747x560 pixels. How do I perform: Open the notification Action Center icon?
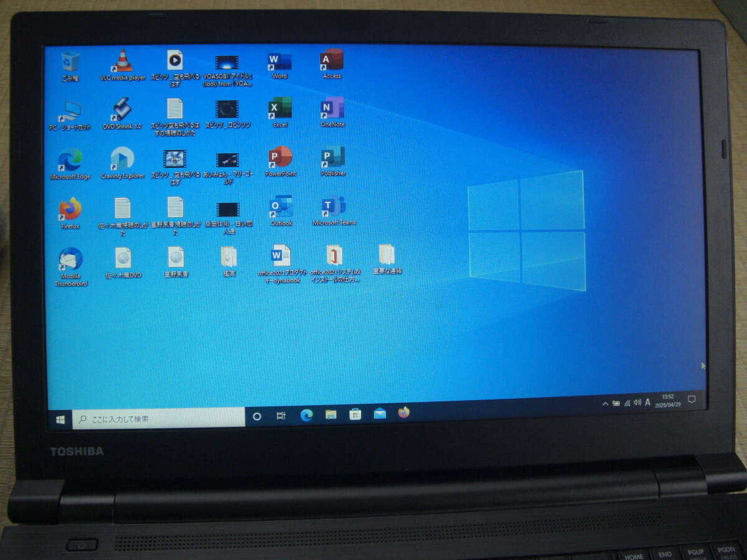click(691, 399)
